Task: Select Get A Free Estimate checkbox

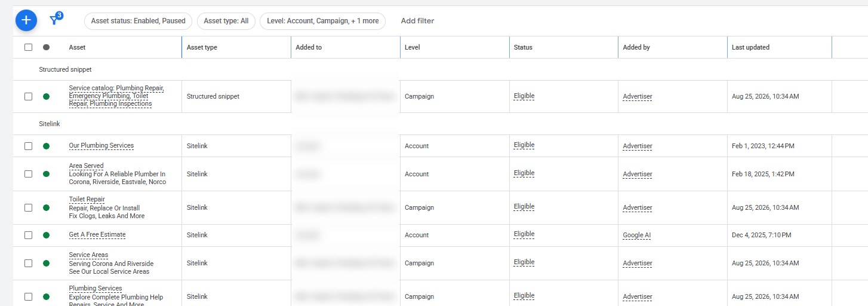Action: pyautogui.click(x=28, y=235)
